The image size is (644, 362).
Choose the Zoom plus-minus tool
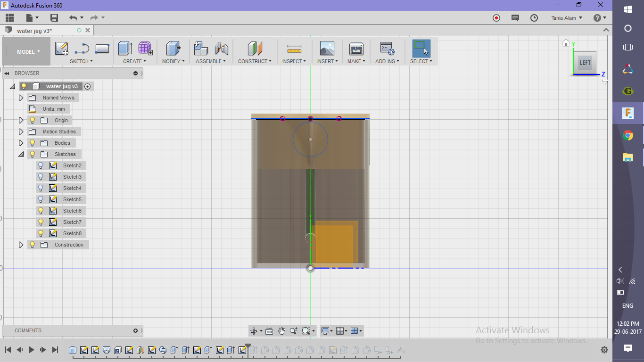click(x=294, y=331)
